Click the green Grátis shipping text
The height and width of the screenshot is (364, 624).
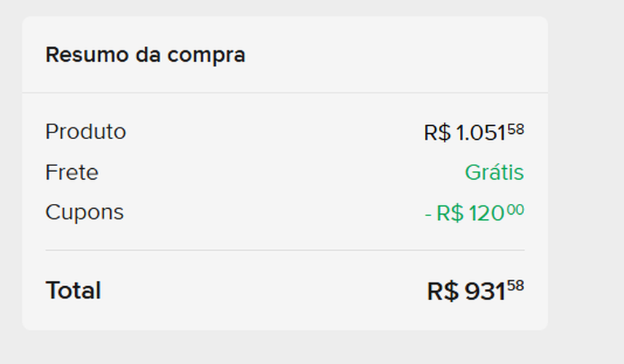point(494,173)
